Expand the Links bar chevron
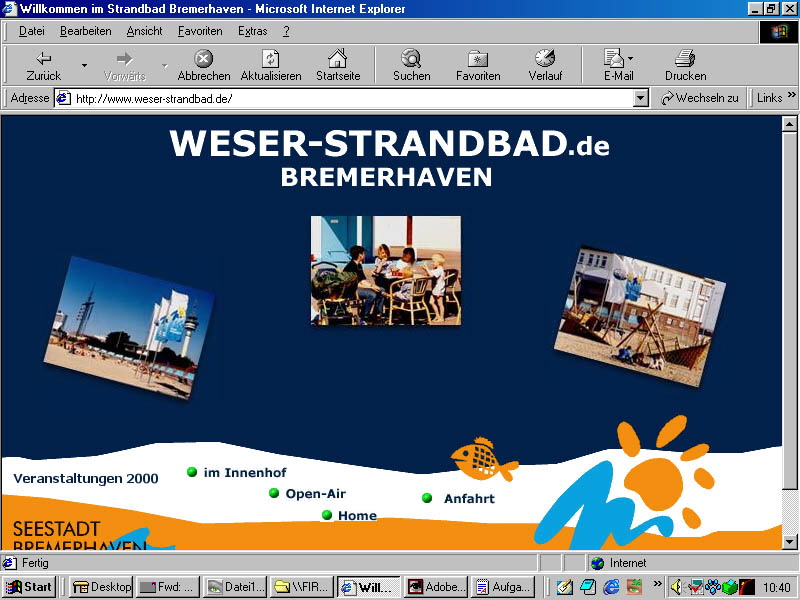This screenshot has height=600, width=800. 791,95
